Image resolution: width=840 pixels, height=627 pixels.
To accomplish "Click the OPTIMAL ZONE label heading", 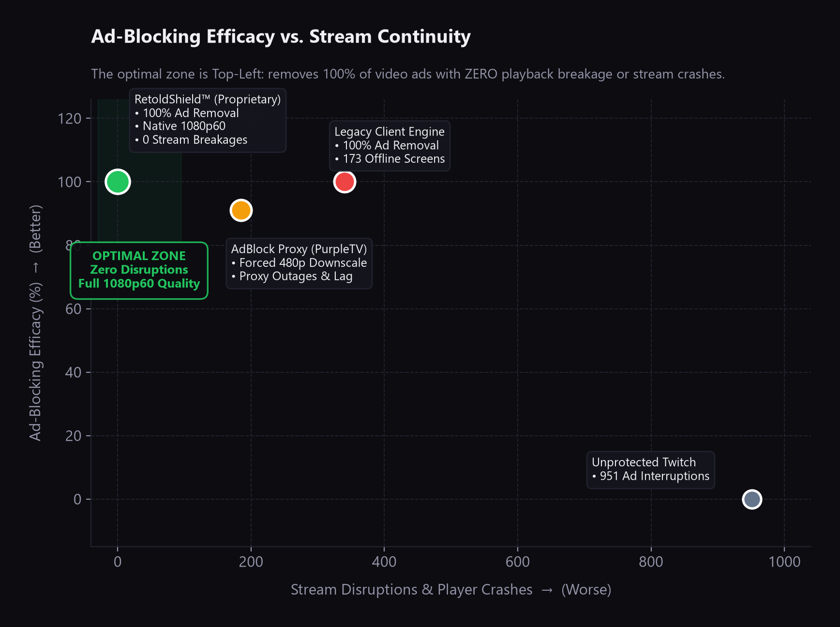I will click(139, 256).
